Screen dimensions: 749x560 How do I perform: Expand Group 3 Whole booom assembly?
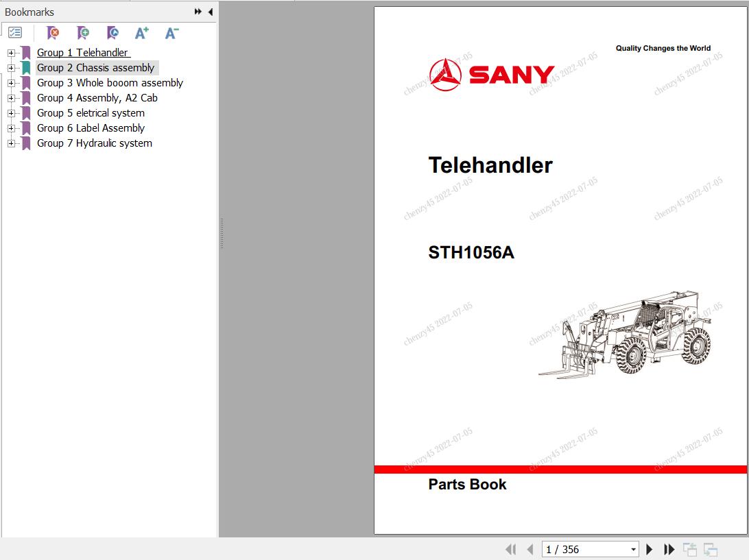coord(10,82)
